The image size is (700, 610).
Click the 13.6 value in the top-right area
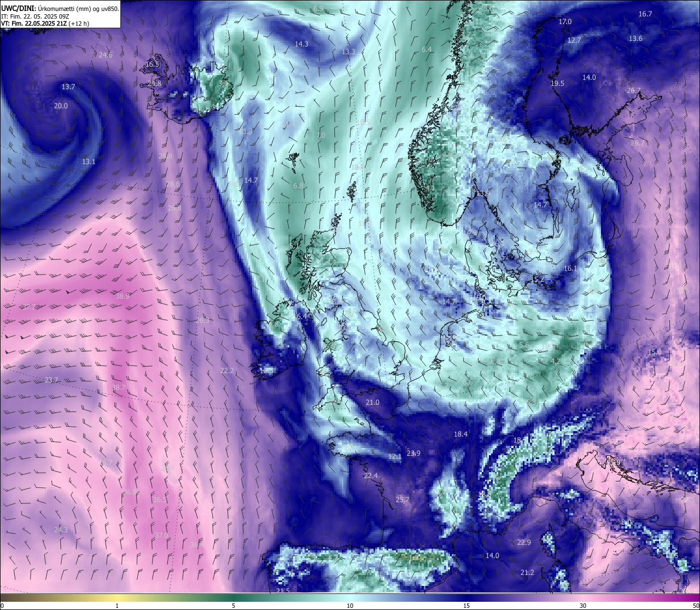pos(635,38)
